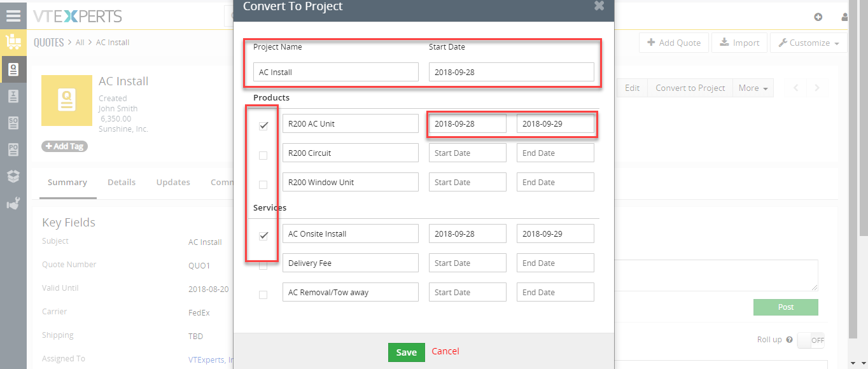Click the All breadcrumb link
Viewport: 868px width, 369px height.
[80, 43]
